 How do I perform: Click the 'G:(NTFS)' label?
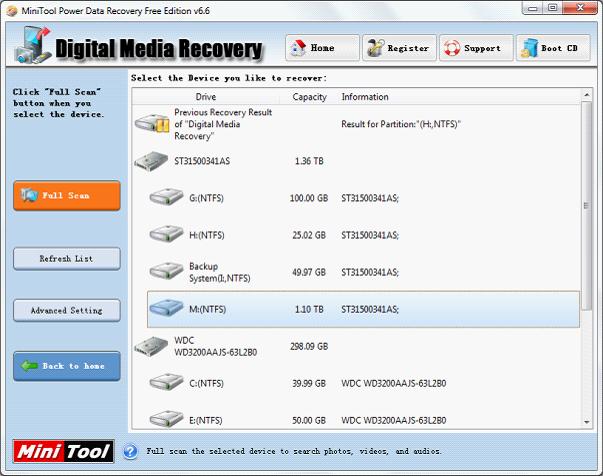tap(206, 198)
